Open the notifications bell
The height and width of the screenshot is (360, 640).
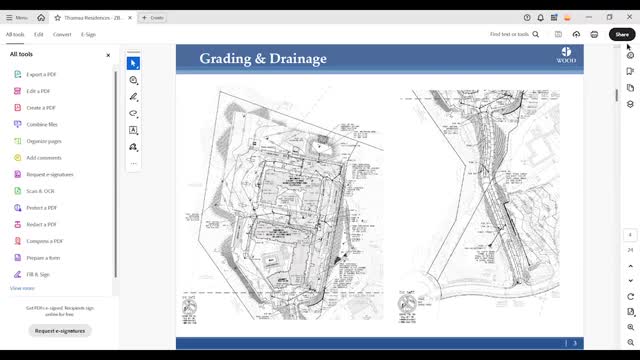pos(540,18)
